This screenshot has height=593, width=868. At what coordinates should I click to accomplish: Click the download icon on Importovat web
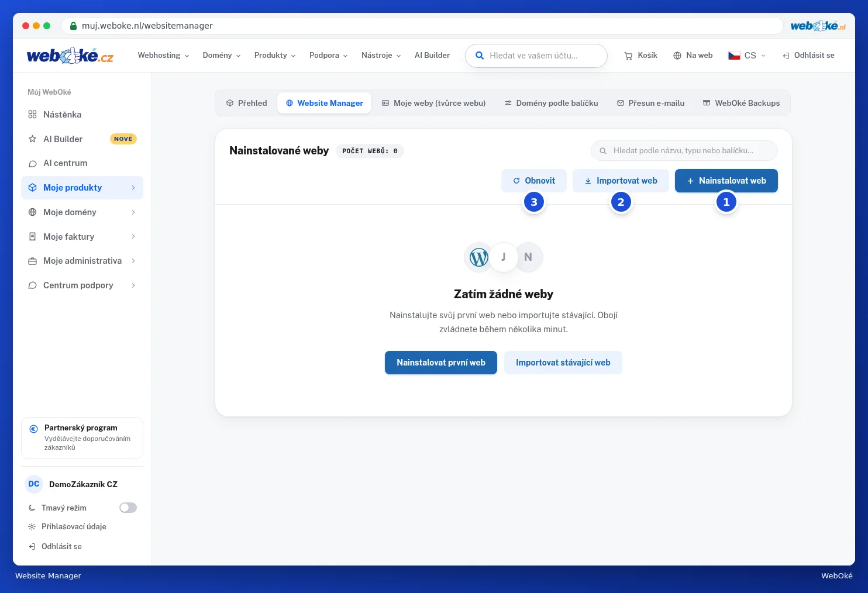(588, 181)
